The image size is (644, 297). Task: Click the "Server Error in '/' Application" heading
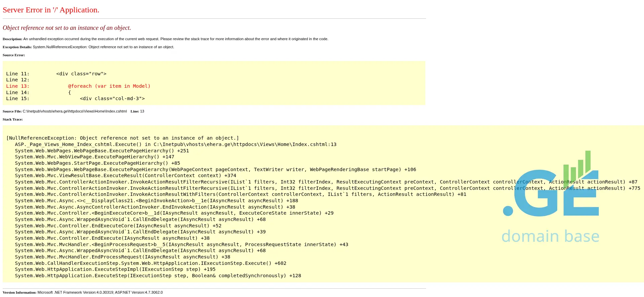pos(51,10)
